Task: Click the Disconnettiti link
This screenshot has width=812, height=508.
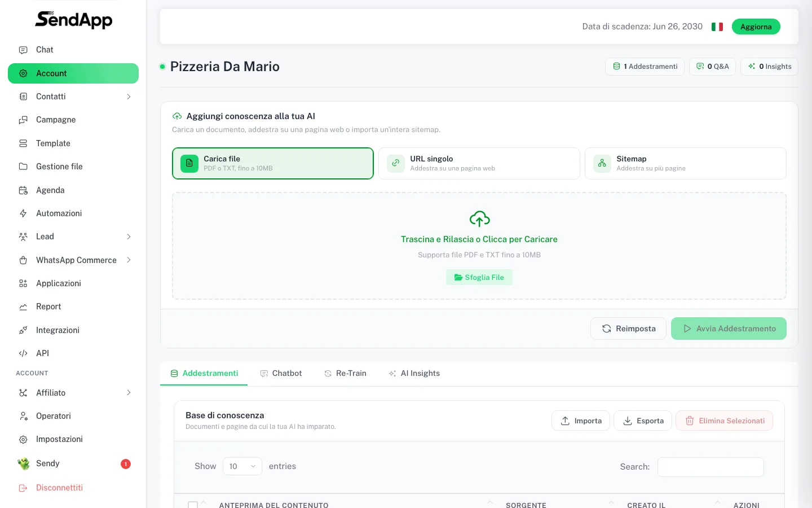Action: (59, 488)
